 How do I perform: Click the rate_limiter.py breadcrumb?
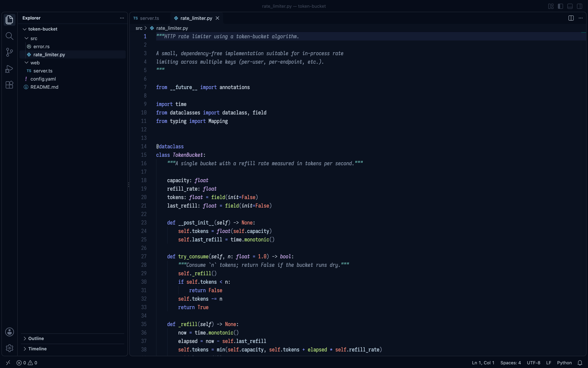[x=172, y=28]
